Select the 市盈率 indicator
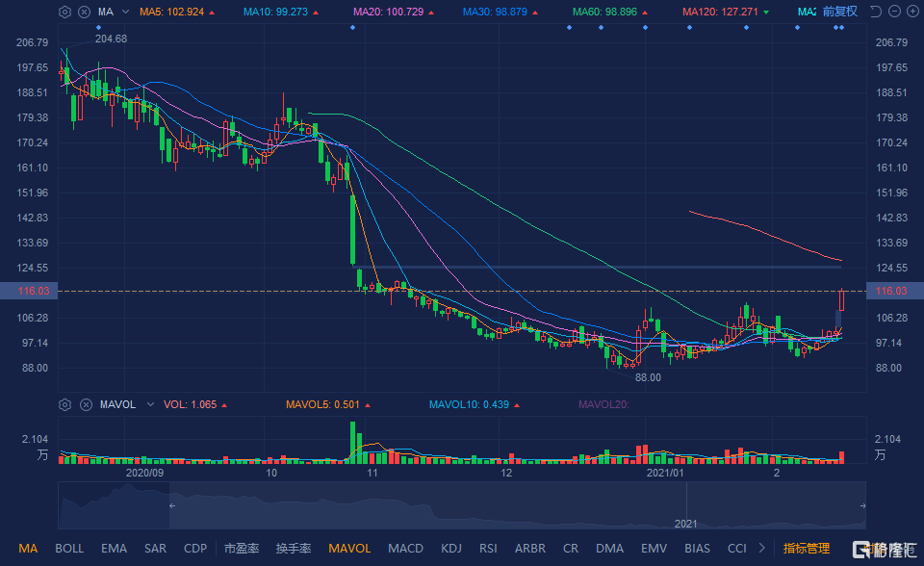The height and width of the screenshot is (566, 924). (241, 549)
